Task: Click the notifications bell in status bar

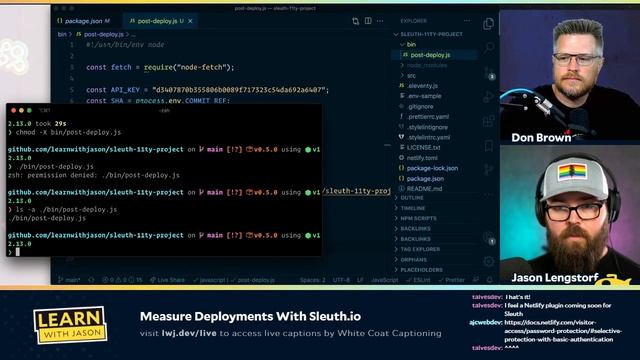Action: pyautogui.click(x=489, y=280)
